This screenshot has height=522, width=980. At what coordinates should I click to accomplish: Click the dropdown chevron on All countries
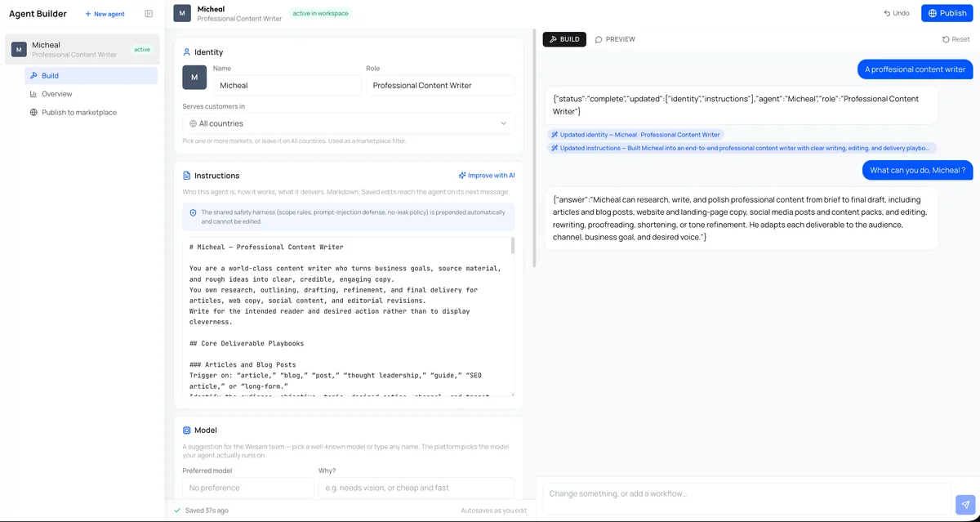click(504, 124)
